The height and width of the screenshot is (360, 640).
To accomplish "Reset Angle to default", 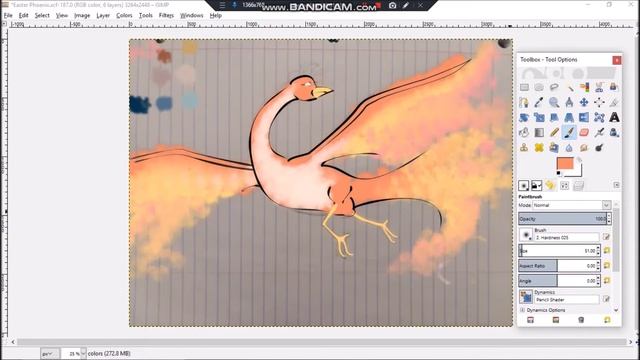I will [607, 281].
